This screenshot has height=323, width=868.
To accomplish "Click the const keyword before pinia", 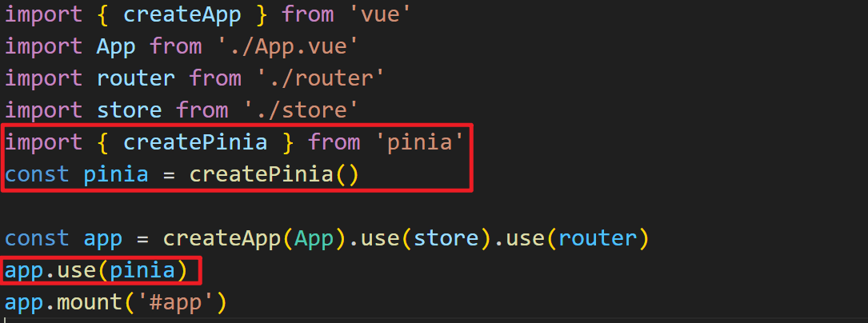I will coord(37,175).
